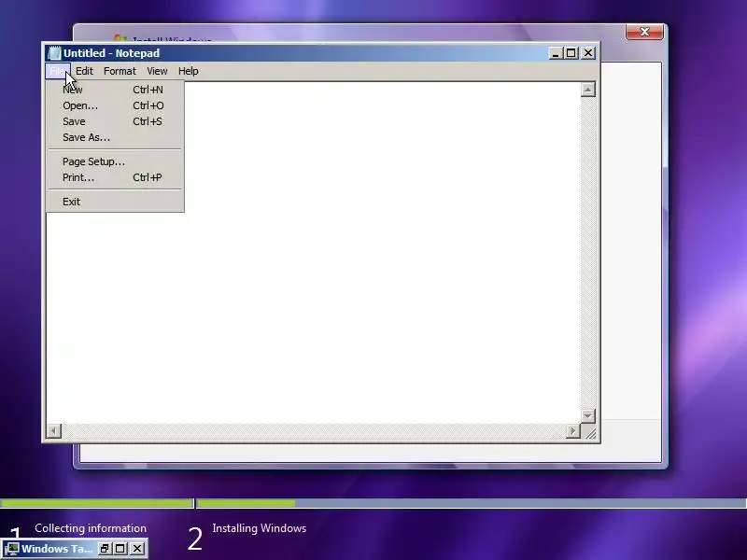Close the Notepad window
Image resolution: width=747 pixels, height=560 pixels.
pyautogui.click(x=588, y=53)
